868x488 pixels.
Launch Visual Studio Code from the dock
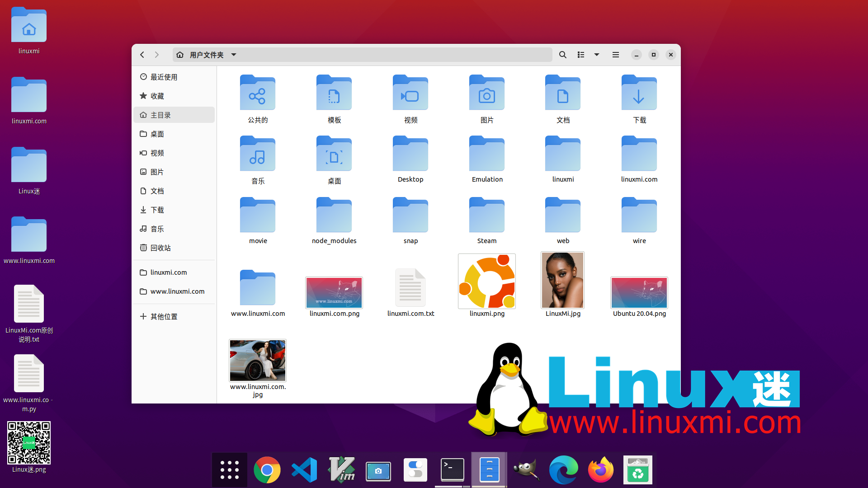coord(304,470)
